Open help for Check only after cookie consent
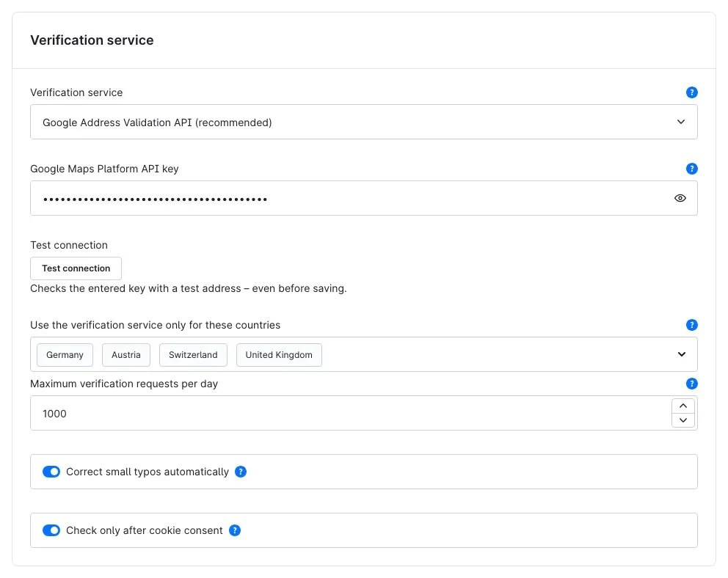The height and width of the screenshot is (578, 728). [235, 530]
